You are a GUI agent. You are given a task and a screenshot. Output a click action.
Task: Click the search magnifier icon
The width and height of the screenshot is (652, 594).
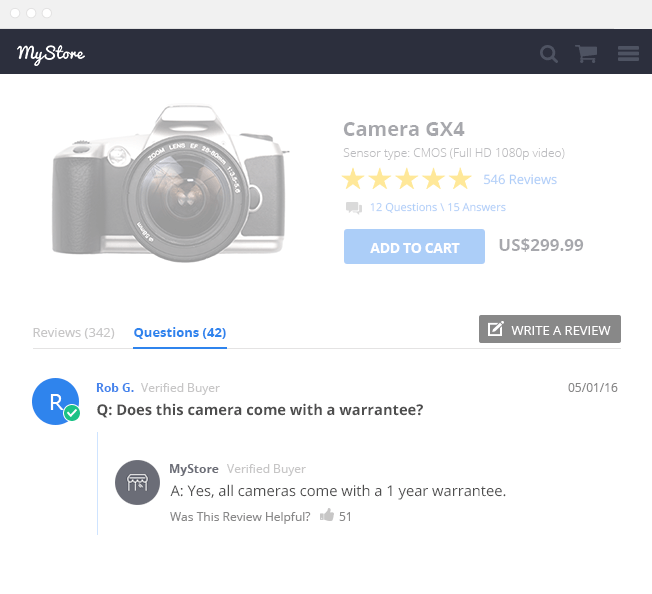549,54
